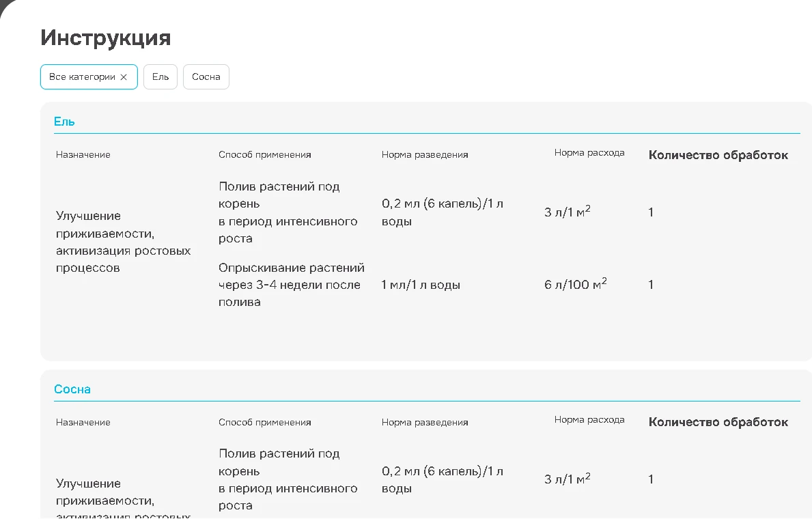Select the 'Все категории' filter chip
This screenshot has height=519, width=812.
pyautogui.click(x=82, y=77)
